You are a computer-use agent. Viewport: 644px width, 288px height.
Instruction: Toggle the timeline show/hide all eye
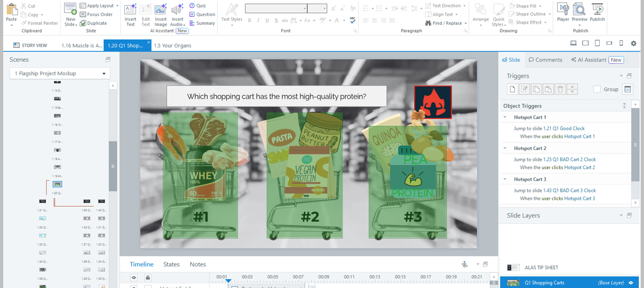pos(134,277)
